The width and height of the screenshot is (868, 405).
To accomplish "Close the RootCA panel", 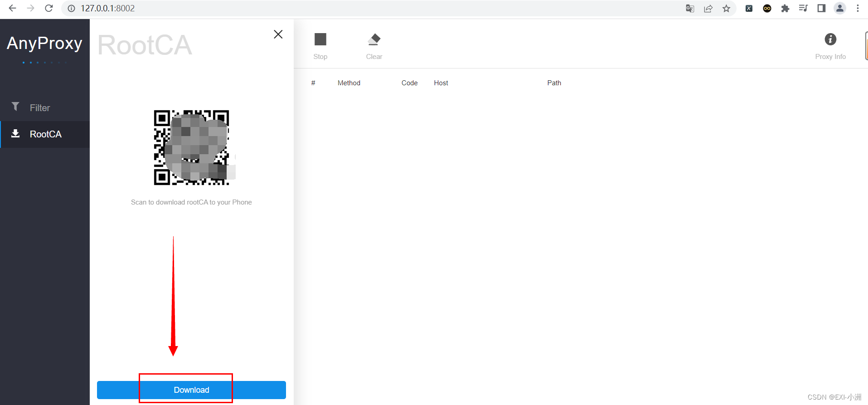I will click(278, 34).
